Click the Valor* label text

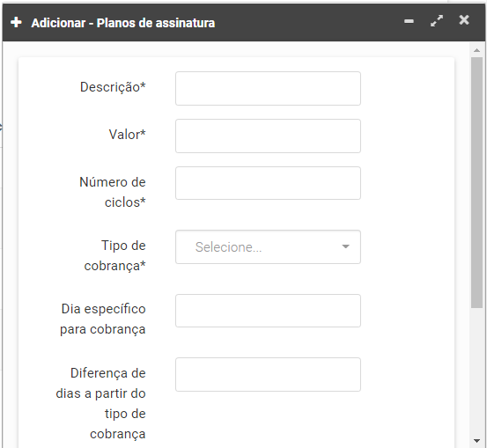click(x=127, y=135)
